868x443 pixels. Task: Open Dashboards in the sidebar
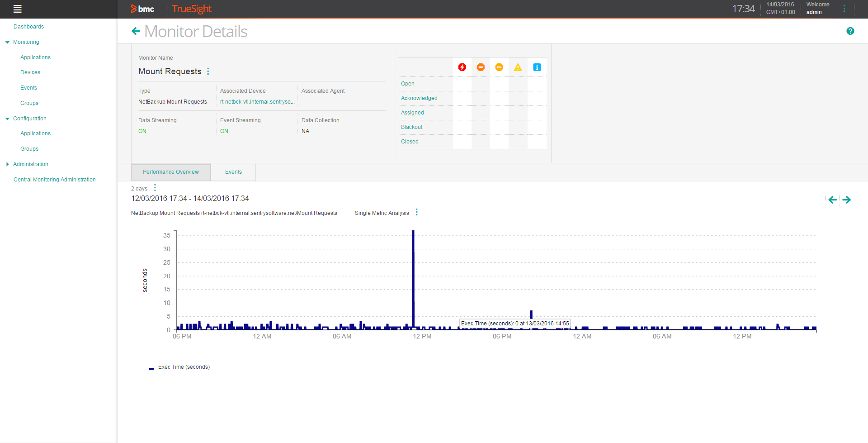[28, 27]
